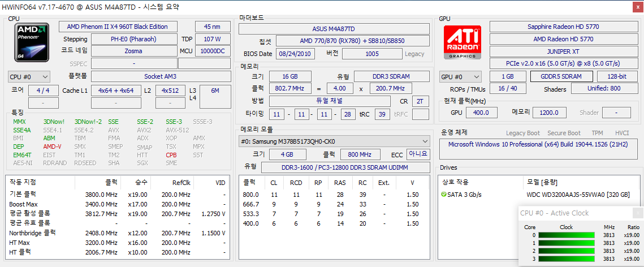The width and height of the screenshot is (644, 267).
Task: Click the 3DNow!-2 feature flag
Action: pos(88,122)
